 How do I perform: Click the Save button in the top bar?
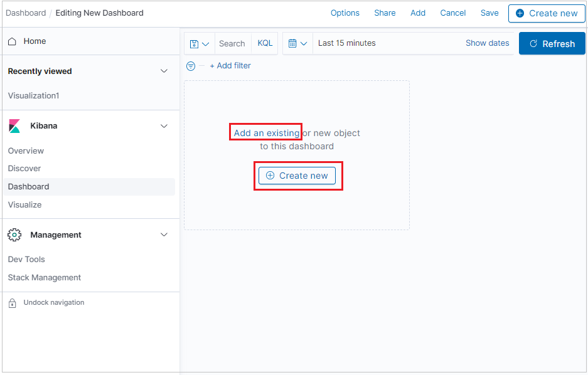pyautogui.click(x=489, y=13)
